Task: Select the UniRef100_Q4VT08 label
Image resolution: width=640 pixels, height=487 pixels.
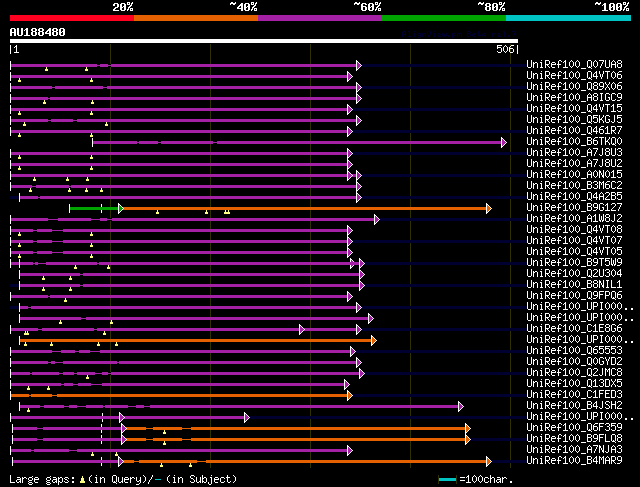Action: point(574,230)
